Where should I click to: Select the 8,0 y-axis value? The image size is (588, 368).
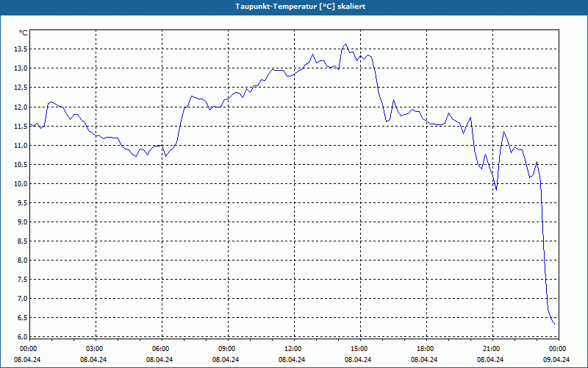pyautogui.click(x=23, y=261)
